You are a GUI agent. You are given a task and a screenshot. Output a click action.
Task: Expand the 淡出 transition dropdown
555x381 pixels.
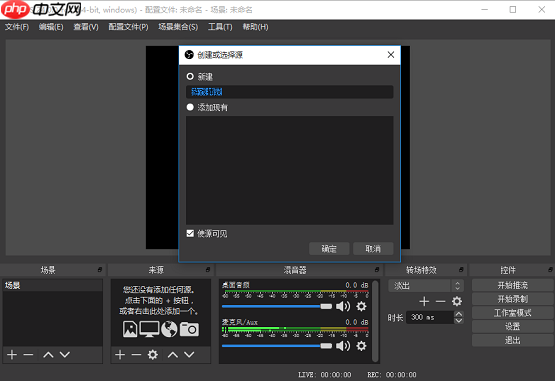[x=426, y=285]
